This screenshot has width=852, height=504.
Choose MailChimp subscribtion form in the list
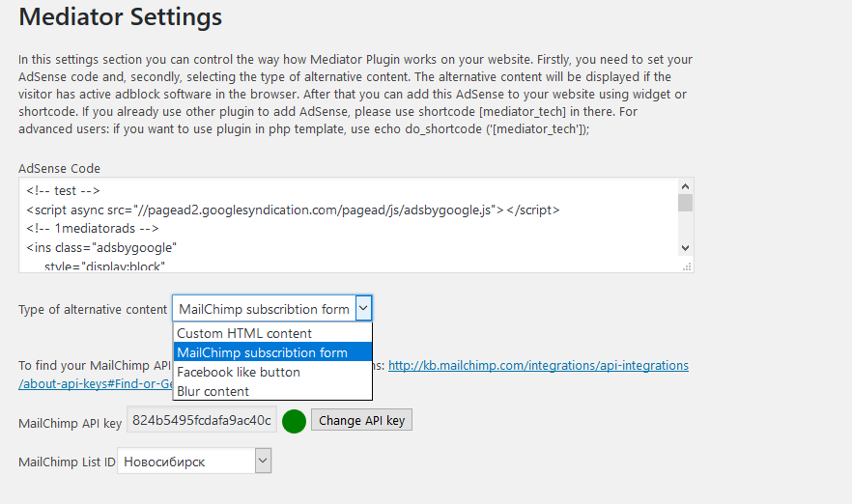click(x=262, y=352)
